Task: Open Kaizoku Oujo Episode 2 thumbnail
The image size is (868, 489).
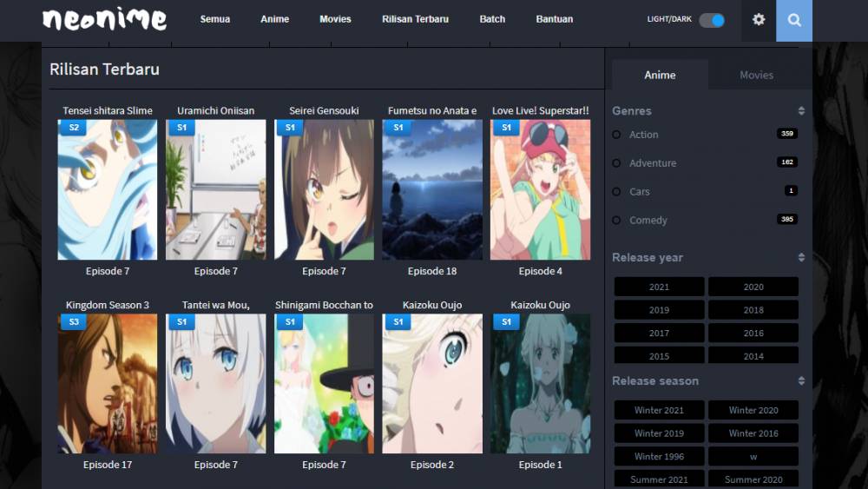Action: [431, 384]
